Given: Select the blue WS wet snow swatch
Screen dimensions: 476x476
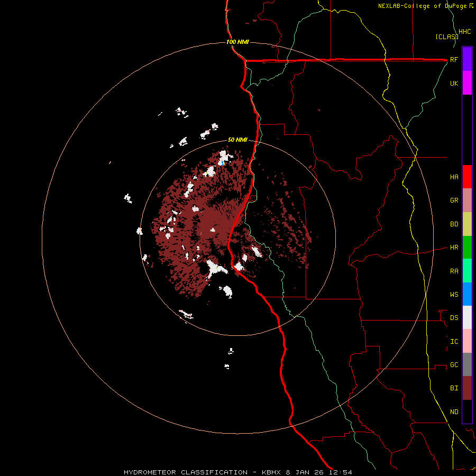Looking at the screenshot, I should click(x=467, y=294).
